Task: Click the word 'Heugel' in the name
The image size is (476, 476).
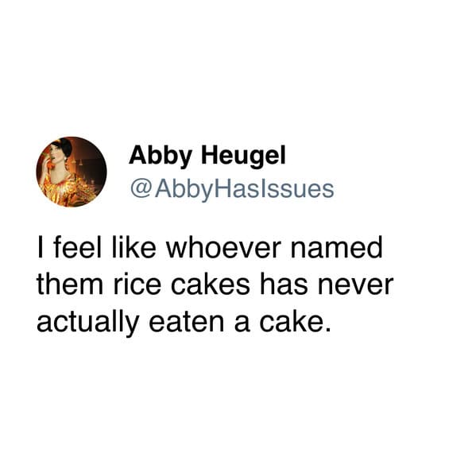Action: click(243, 156)
